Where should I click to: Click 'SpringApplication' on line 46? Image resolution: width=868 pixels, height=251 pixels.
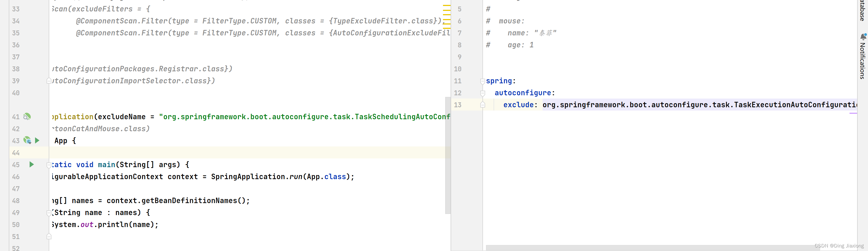248,176
